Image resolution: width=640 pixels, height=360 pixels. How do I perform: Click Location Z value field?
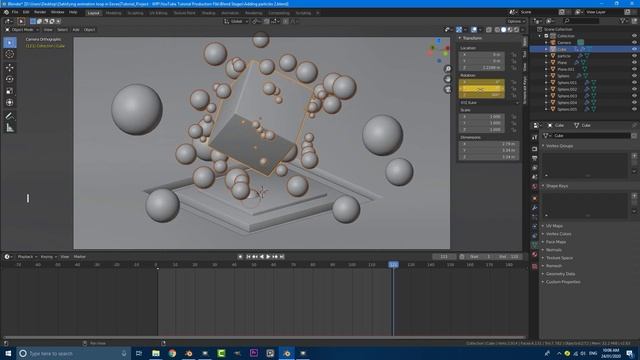click(x=482, y=68)
